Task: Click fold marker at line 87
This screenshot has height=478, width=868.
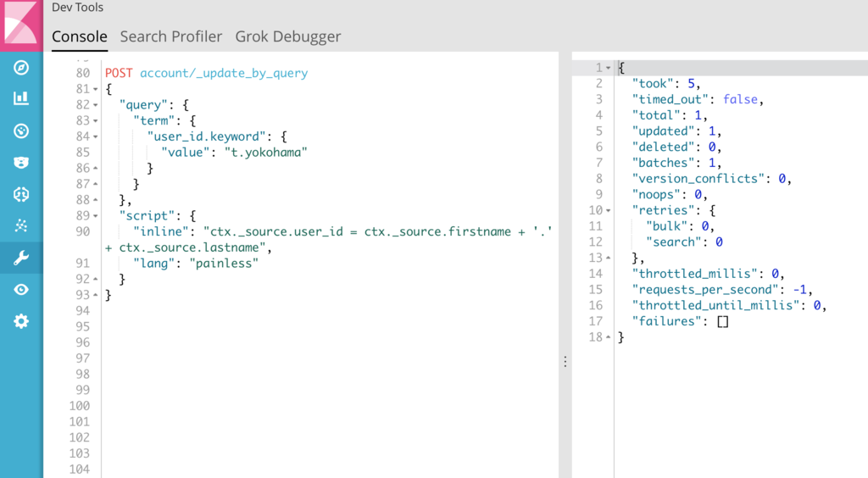Action: 96,184
